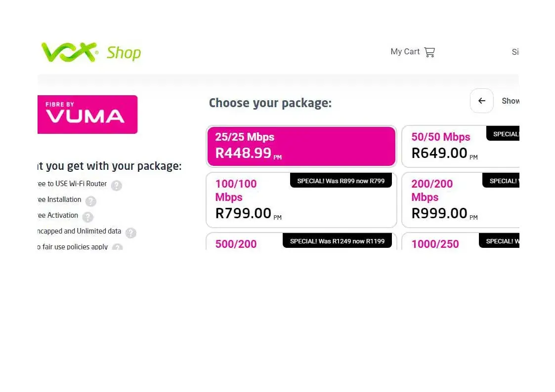Click the Fibre by Vuma logo
The image size is (555, 392).
[87, 115]
